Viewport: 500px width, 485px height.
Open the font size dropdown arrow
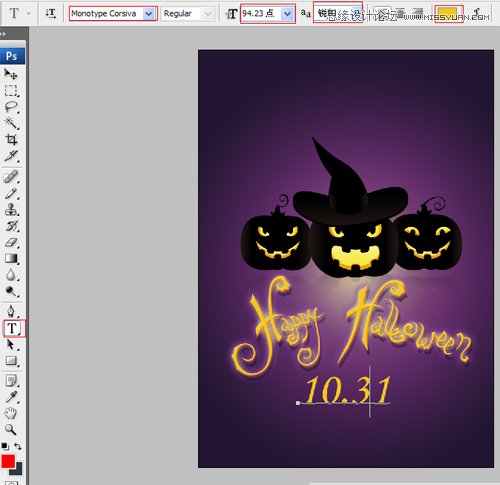[287, 14]
